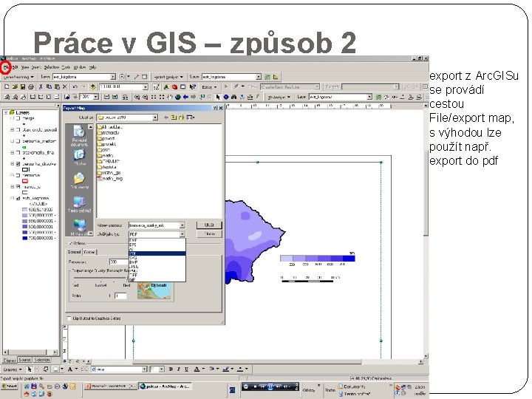This screenshot has height=399, width=532.
Task: Click the Full Extent globe icon
Action: [177, 97]
